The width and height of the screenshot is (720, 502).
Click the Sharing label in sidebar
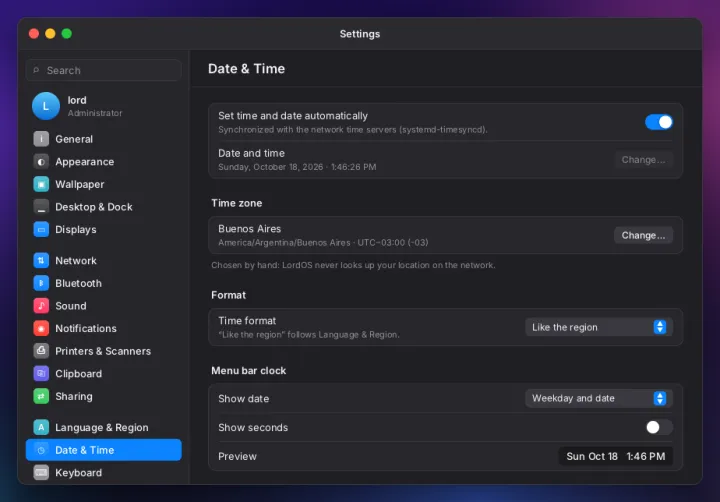tap(73, 396)
